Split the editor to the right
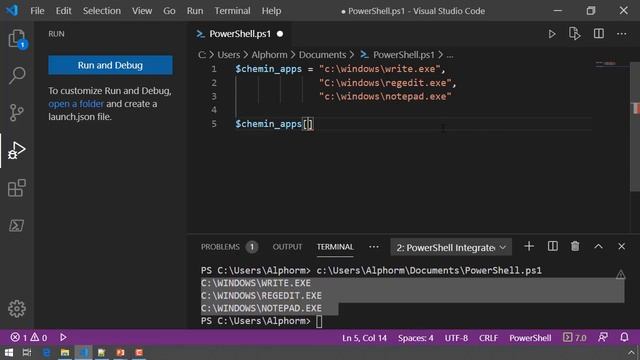 click(599, 33)
